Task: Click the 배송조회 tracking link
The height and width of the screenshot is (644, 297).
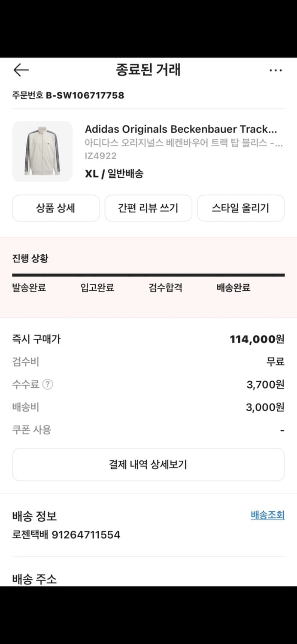Action: (x=267, y=515)
